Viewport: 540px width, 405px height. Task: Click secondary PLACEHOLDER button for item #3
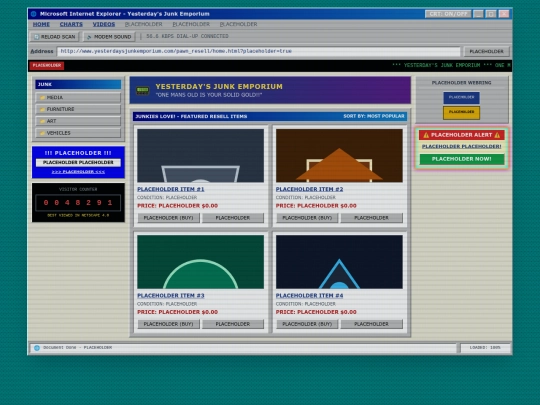click(x=233, y=324)
